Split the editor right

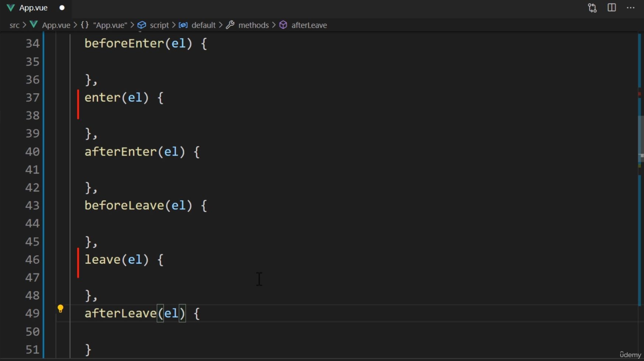pyautogui.click(x=612, y=8)
